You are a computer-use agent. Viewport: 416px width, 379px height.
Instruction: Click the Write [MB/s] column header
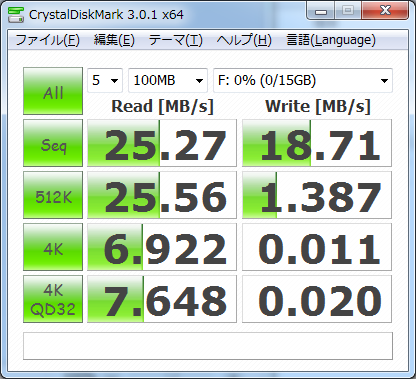coord(318,107)
